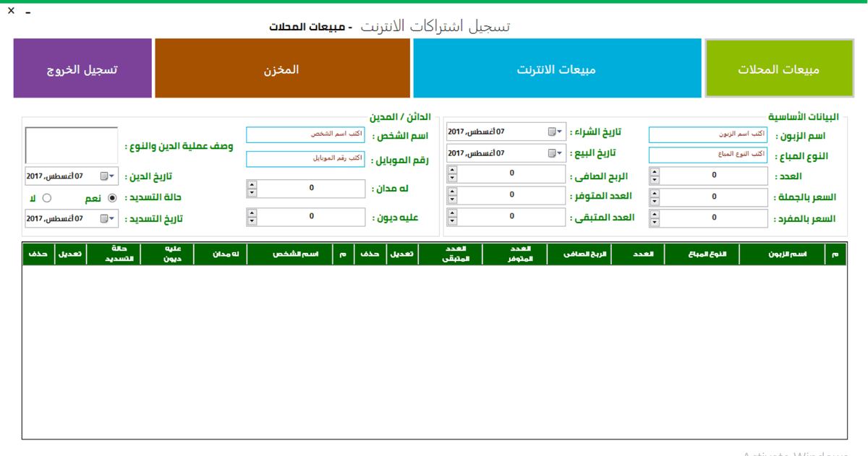Open the تاريخ الشراء date picker
868x456 pixels.
tap(558, 132)
